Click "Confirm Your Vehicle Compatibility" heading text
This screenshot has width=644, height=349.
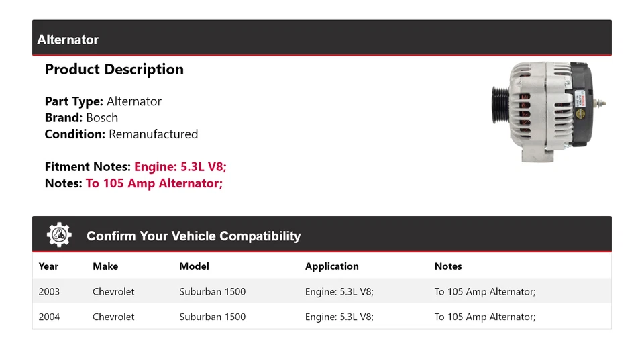tap(193, 236)
